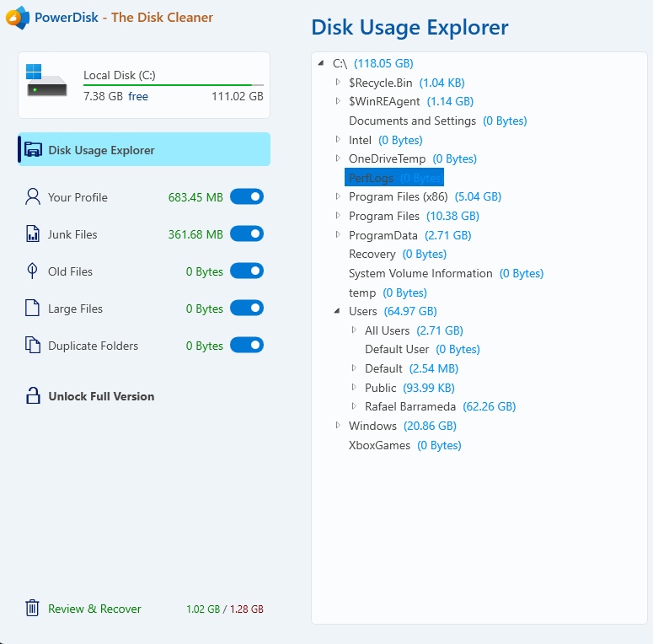Open the Disk Usage Explorer menu item
The height and width of the screenshot is (644, 653).
pyautogui.click(x=144, y=149)
